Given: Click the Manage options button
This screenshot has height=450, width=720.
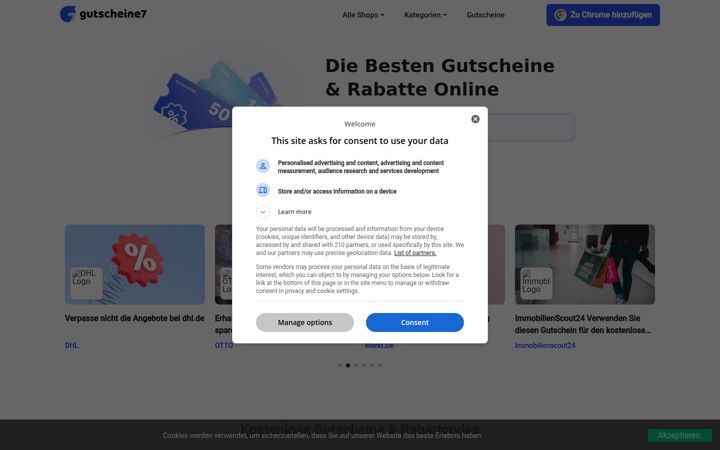Looking at the screenshot, I should coord(305,322).
